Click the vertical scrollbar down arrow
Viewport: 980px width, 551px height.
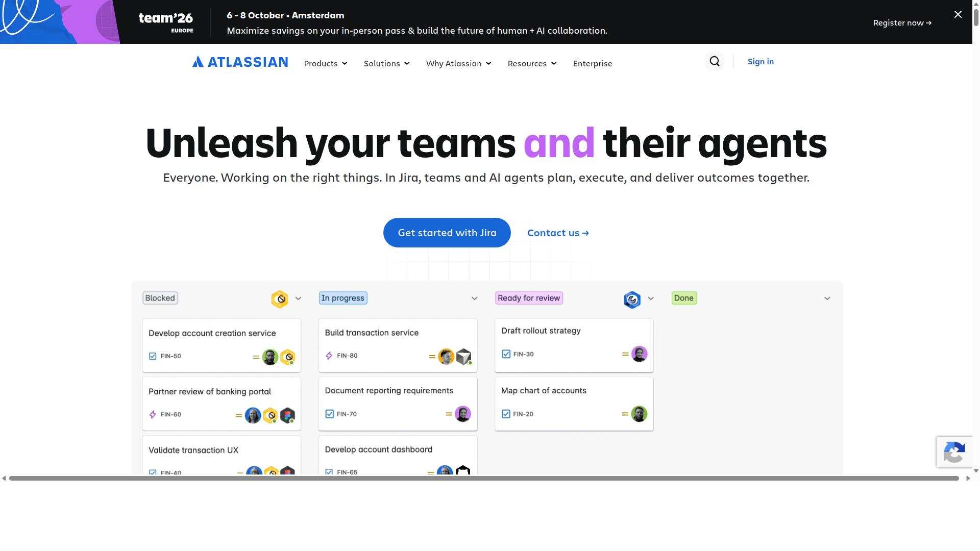[x=976, y=471]
